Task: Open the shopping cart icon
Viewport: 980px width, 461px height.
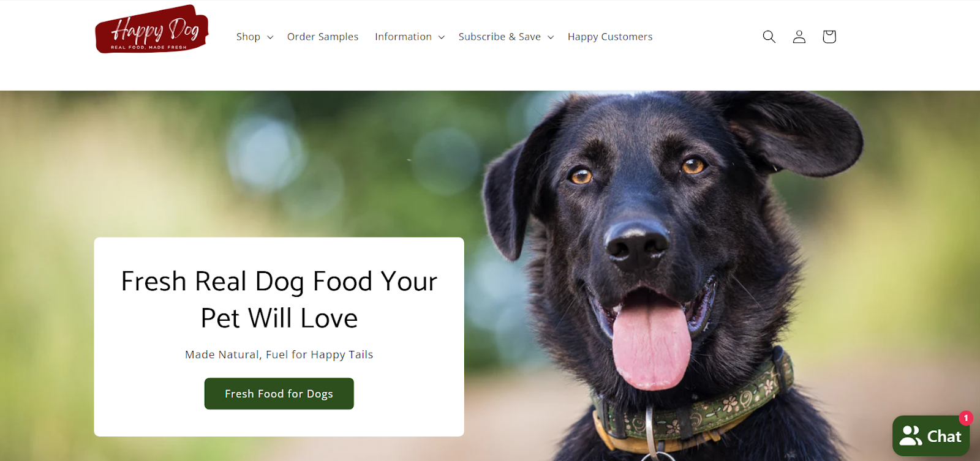Action: coord(829,37)
